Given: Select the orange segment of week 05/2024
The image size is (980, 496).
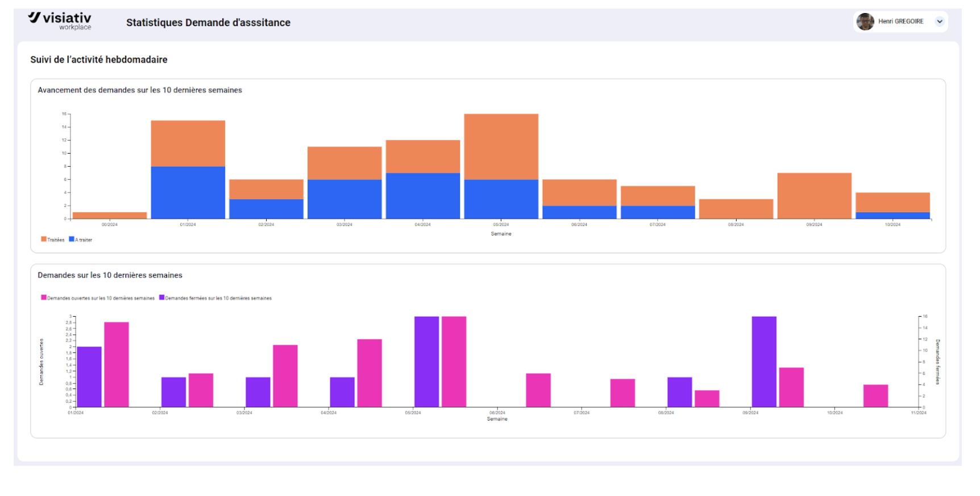Looking at the screenshot, I should [x=501, y=147].
